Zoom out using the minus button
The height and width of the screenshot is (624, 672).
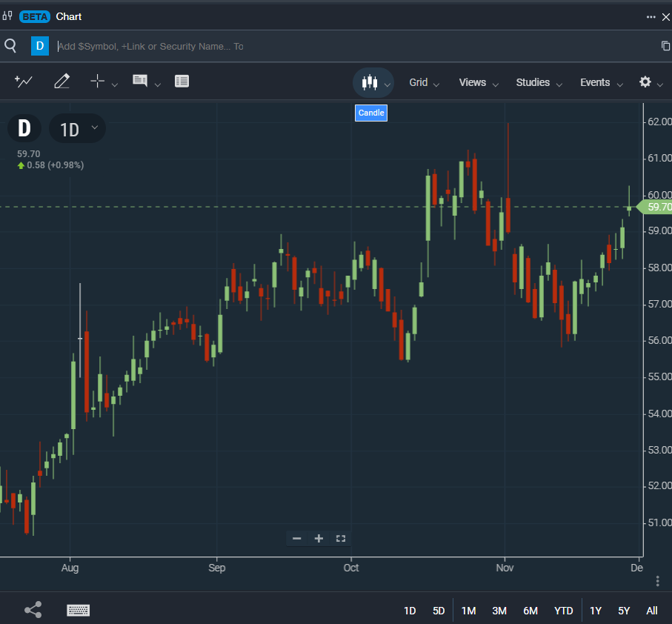click(x=297, y=538)
